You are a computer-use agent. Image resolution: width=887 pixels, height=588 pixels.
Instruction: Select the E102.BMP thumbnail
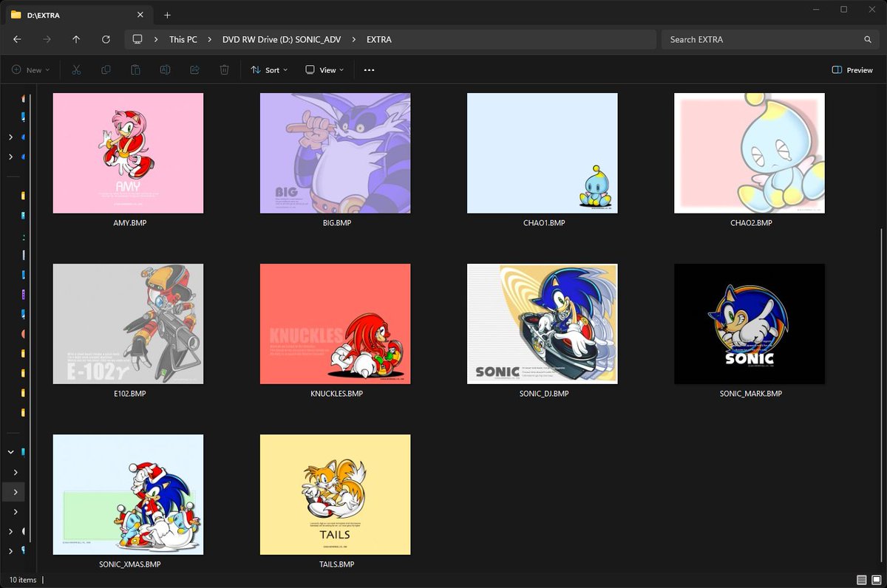(128, 324)
